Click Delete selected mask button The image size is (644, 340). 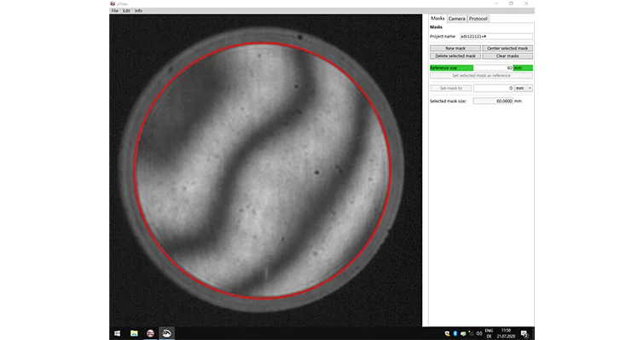click(x=455, y=55)
